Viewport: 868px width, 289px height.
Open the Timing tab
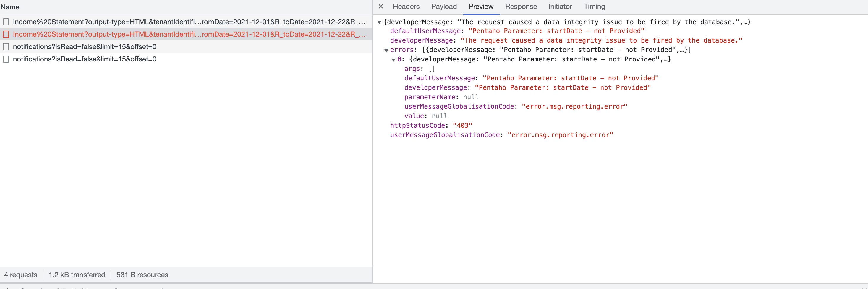594,7
